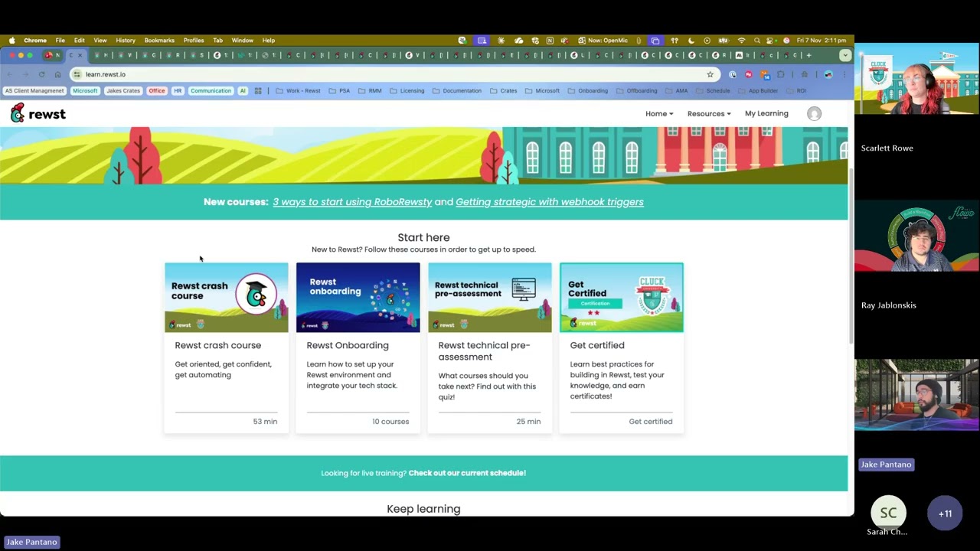Open the View menu

pos(100,40)
